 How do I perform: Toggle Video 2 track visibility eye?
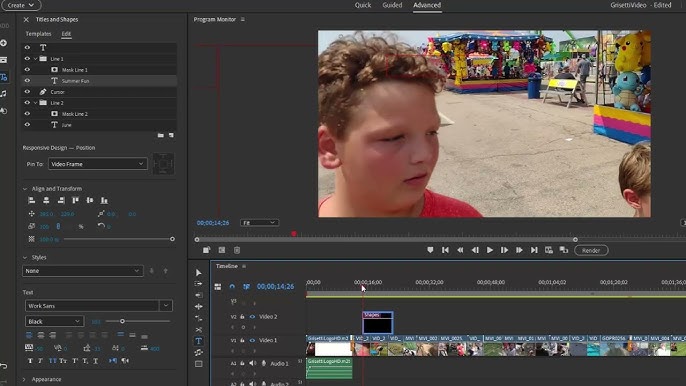coord(252,316)
